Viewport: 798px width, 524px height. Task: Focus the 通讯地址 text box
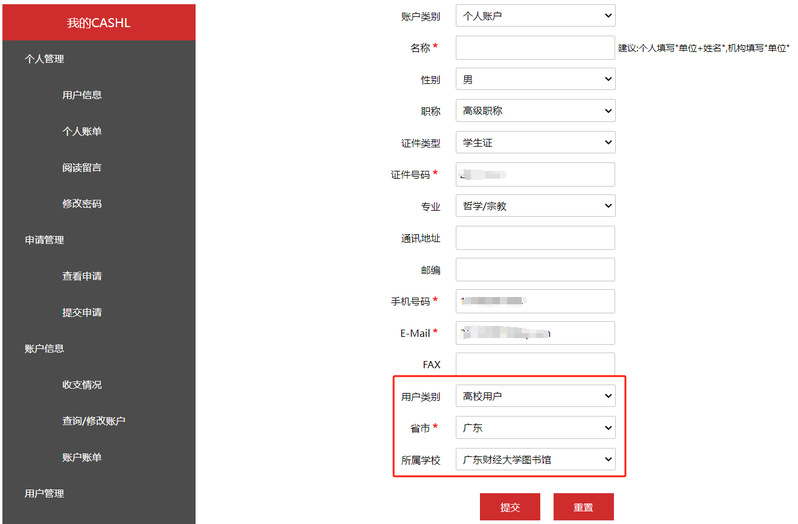[x=535, y=238]
